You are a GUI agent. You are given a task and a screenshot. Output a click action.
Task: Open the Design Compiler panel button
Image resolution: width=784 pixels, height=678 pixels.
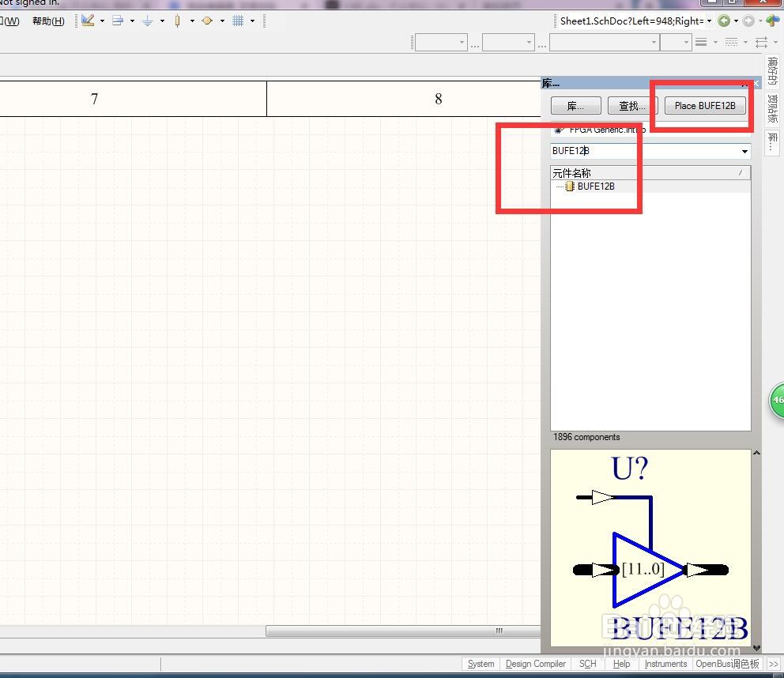click(536, 664)
